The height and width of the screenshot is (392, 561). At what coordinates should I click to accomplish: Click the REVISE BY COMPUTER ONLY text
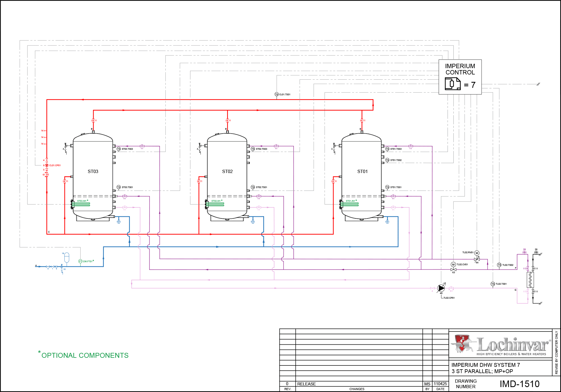tap(556, 353)
